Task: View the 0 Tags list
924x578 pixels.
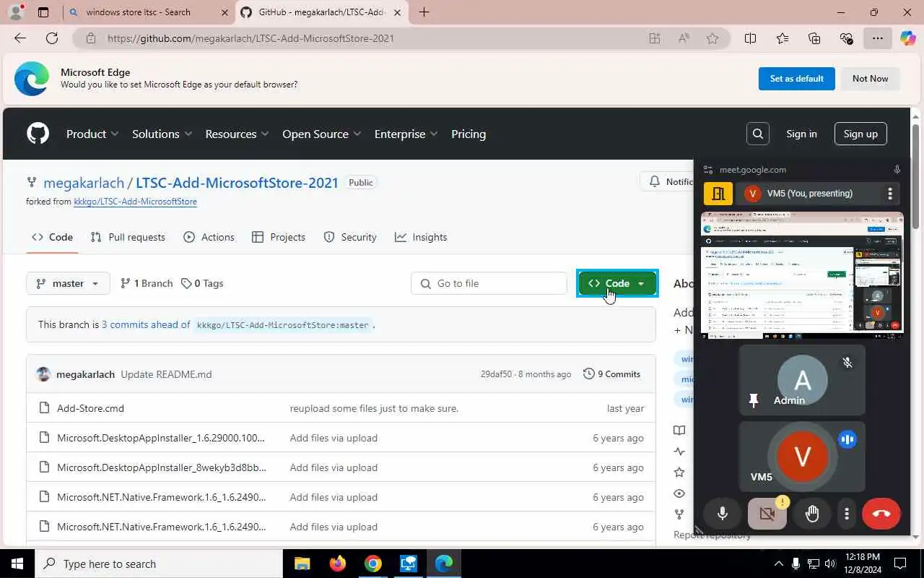Action: point(202,283)
